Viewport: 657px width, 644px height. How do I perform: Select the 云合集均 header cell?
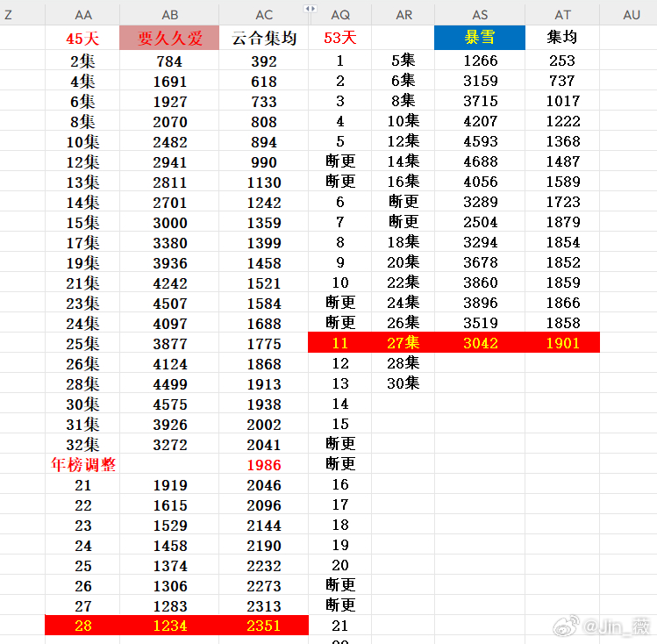(x=263, y=39)
